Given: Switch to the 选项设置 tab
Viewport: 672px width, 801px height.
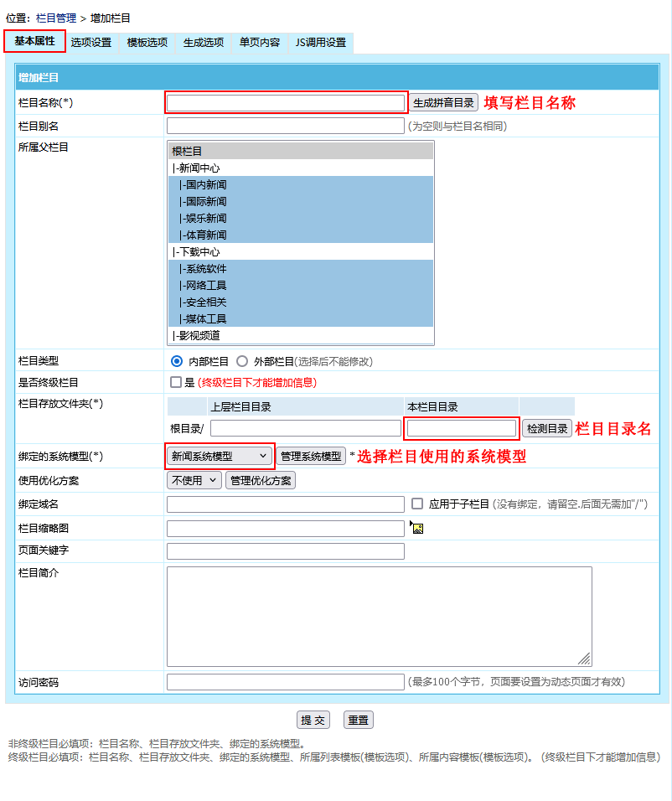Looking at the screenshot, I should [x=90, y=43].
